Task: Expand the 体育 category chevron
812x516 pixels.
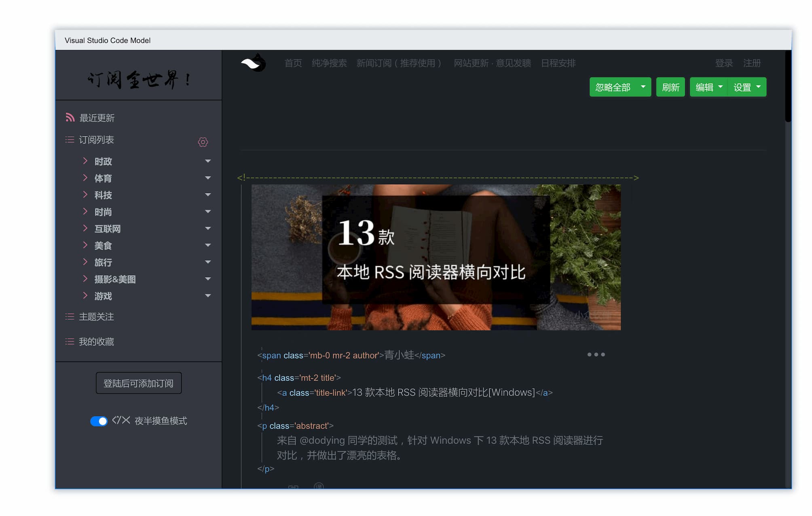Action: tap(85, 178)
